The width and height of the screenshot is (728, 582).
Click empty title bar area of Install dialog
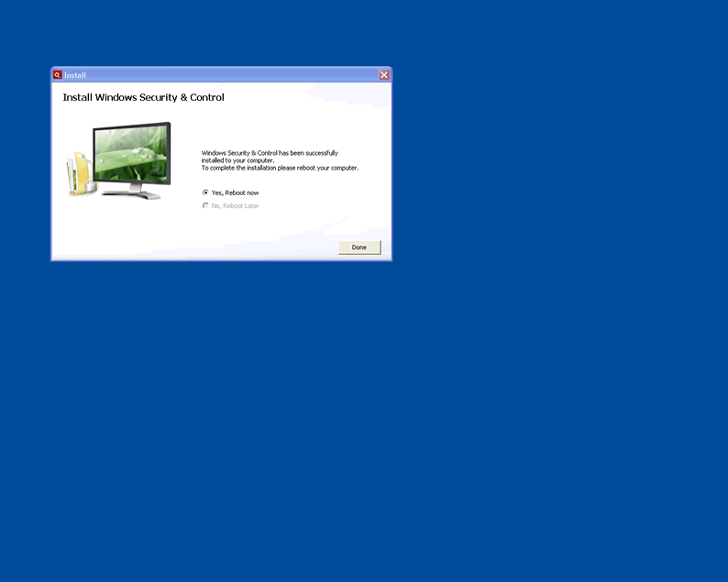pyautogui.click(x=229, y=75)
